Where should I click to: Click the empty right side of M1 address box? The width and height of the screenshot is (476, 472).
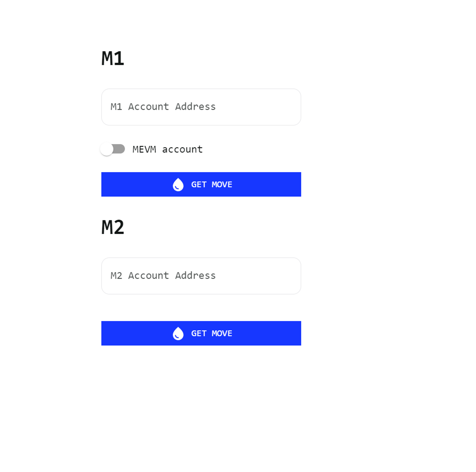point(259,107)
